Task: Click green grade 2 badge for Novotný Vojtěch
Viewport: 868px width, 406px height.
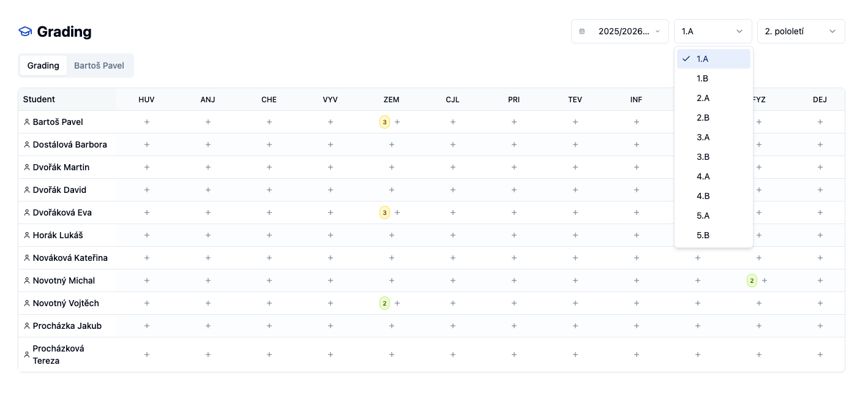Action: (x=384, y=303)
